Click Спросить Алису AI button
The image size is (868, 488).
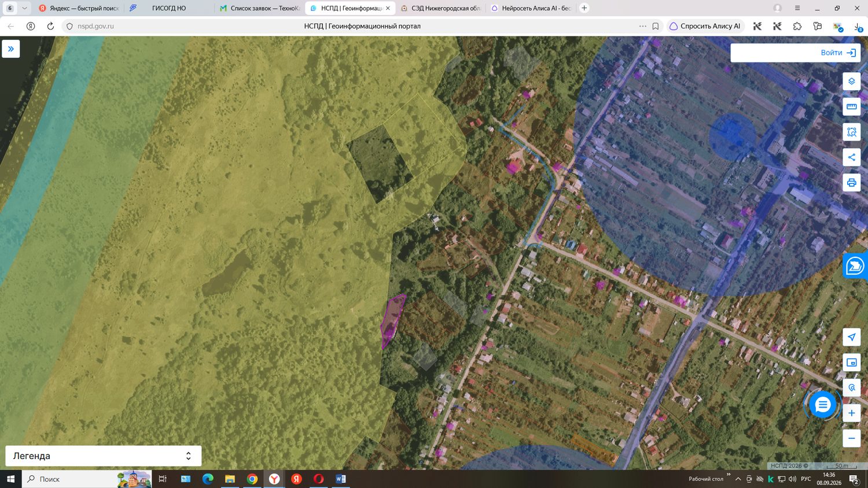click(x=705, y=26)
